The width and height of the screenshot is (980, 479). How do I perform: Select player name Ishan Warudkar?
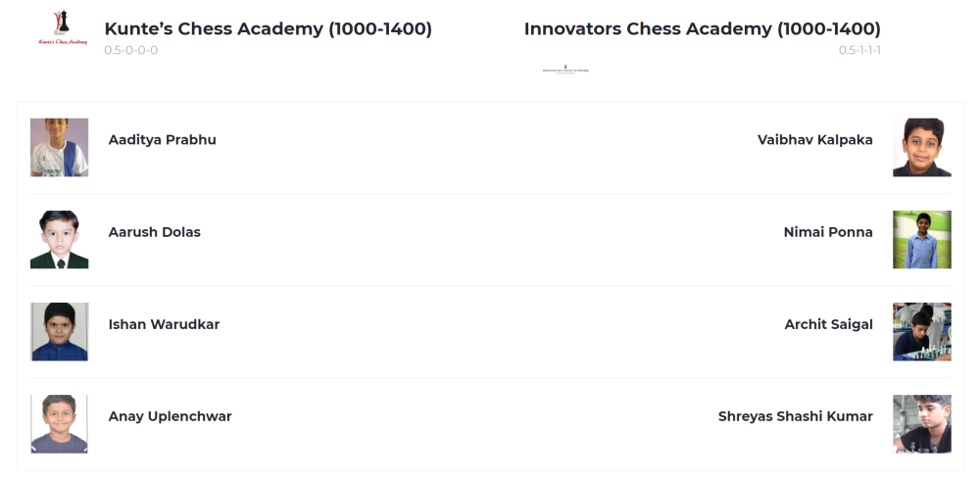coord(164,324)
